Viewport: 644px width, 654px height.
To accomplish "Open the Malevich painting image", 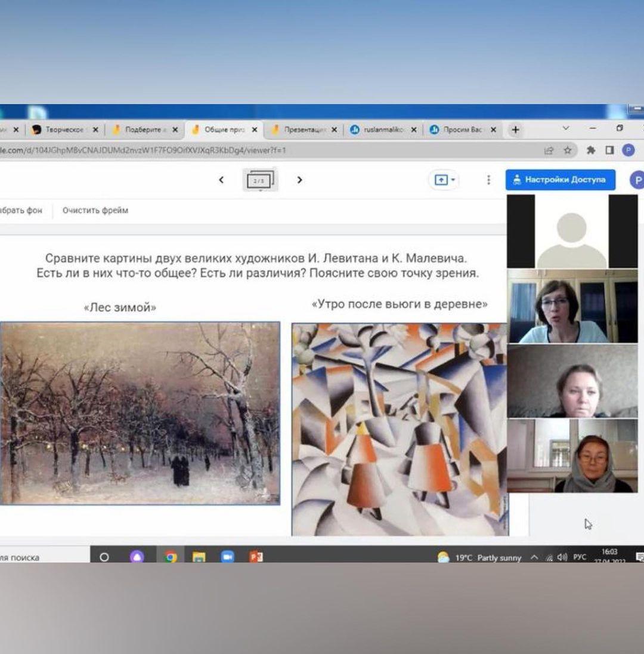I will click(400, 429).
